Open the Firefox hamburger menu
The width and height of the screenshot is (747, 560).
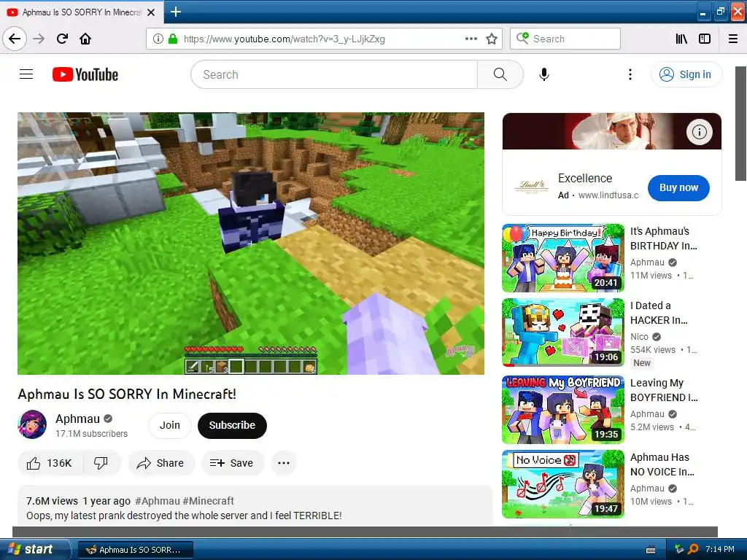pyautogui.click(x=733, y=39)
